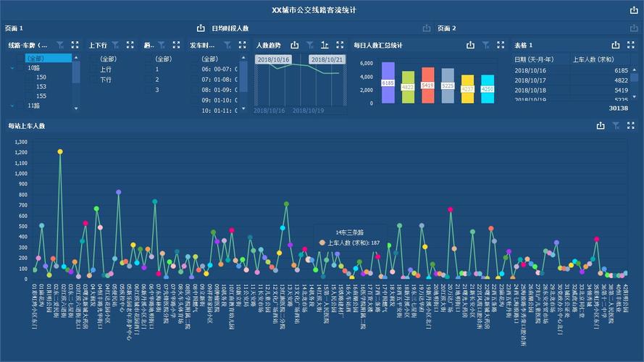This screenshot has height=362, width=644.
Task: Select plate 150 under 10路
Action: coord(41,77)
